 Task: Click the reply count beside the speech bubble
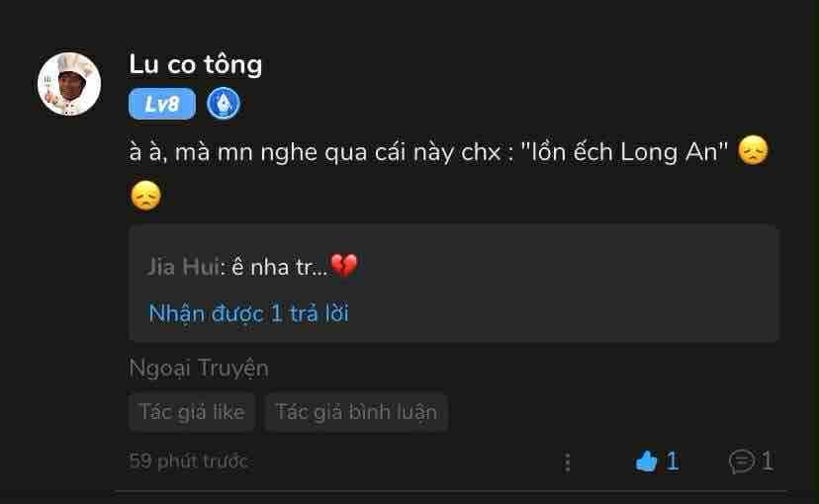(x=768, y=461)
